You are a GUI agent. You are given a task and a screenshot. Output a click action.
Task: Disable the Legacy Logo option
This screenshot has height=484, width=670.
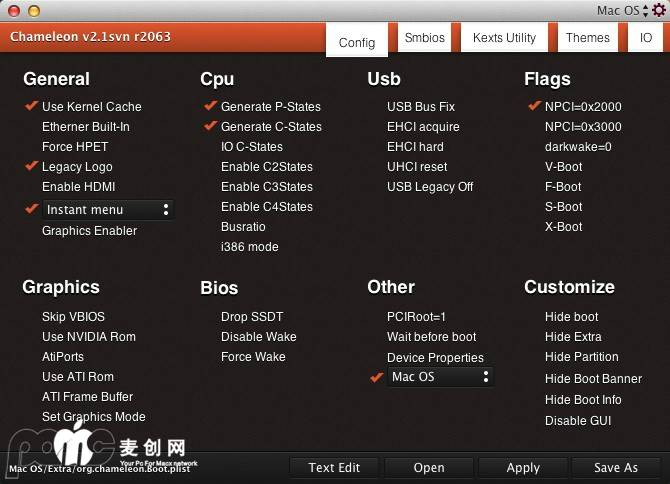coord(32,166)
